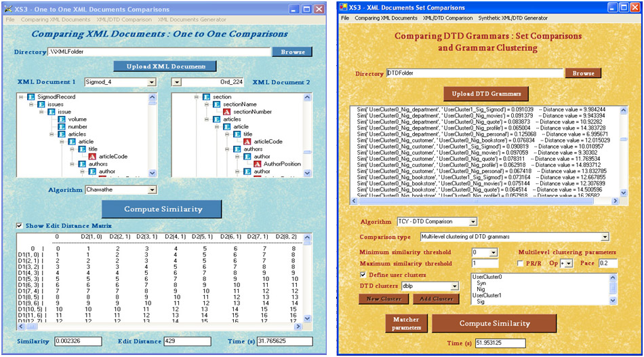
Task: Click title E icon in XML Document 2 tree
Action: (x=237, y=134)
